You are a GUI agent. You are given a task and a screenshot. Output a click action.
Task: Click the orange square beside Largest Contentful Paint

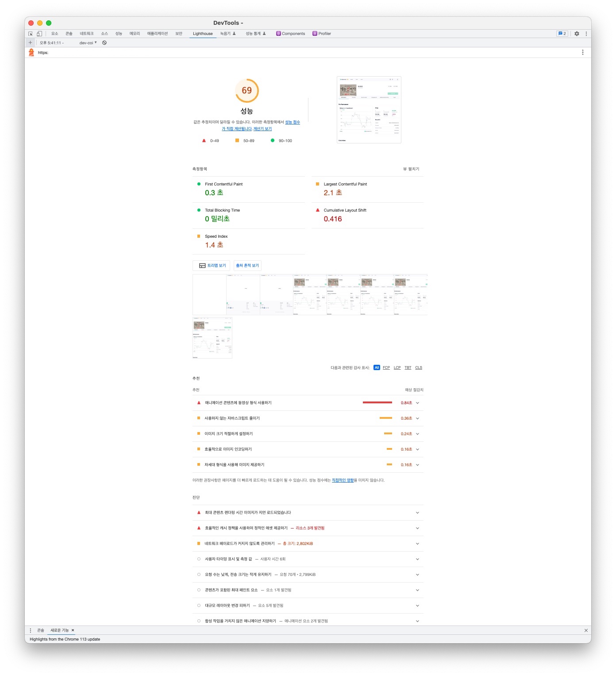(317, 184)
